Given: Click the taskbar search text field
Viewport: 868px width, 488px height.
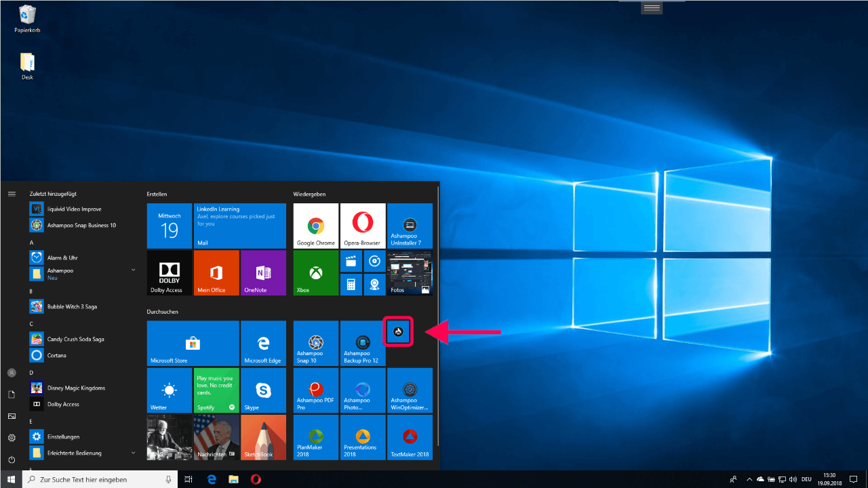Looking at the screenshot, I should pos(100,479).
